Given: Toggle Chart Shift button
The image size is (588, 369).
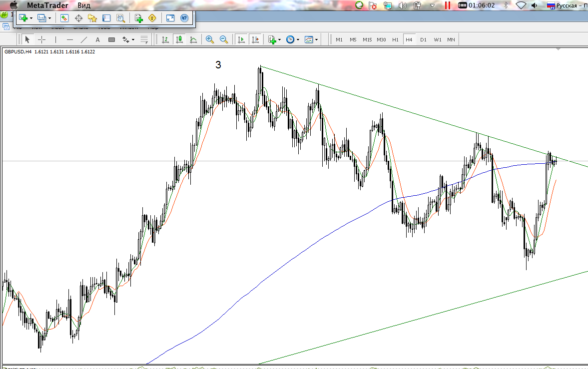Looking at the screenshot, I should coord(255,39).
